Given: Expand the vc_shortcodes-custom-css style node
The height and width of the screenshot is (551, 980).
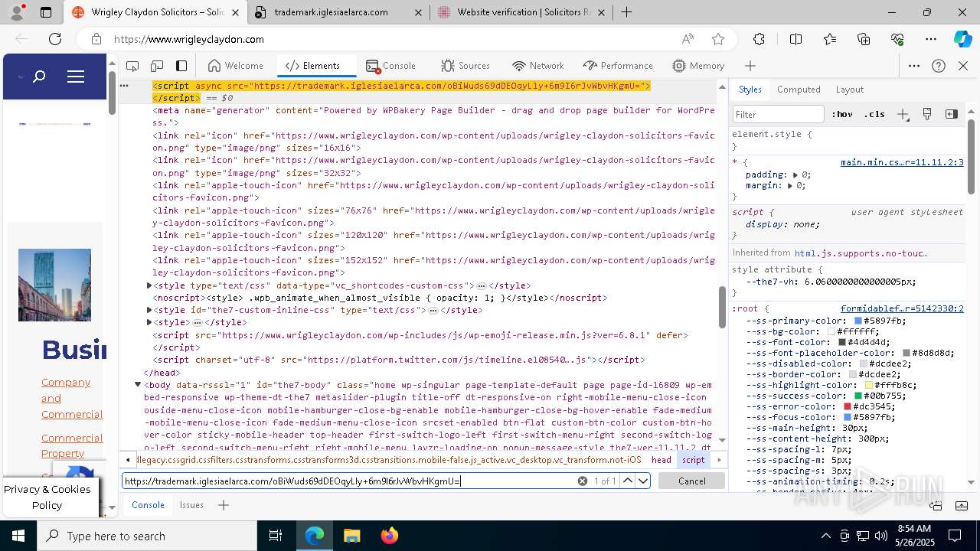Looking at the screenshot, I should click(149, 285).
